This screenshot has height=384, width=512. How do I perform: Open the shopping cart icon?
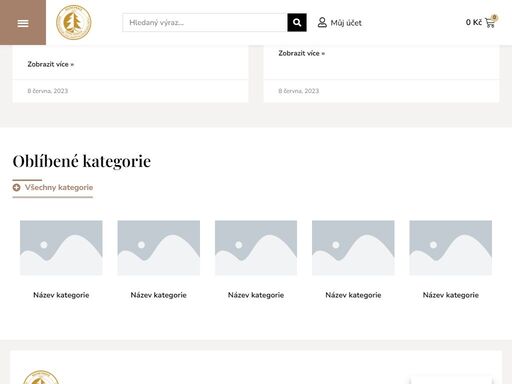(x=490, y=22)
